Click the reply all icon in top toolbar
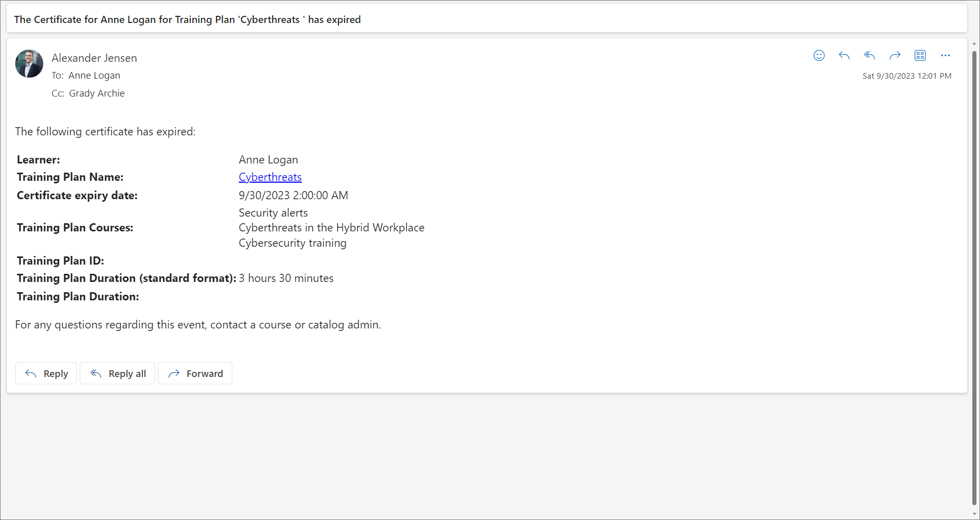This screenshot has height=520, width=980. pos(869,56)
